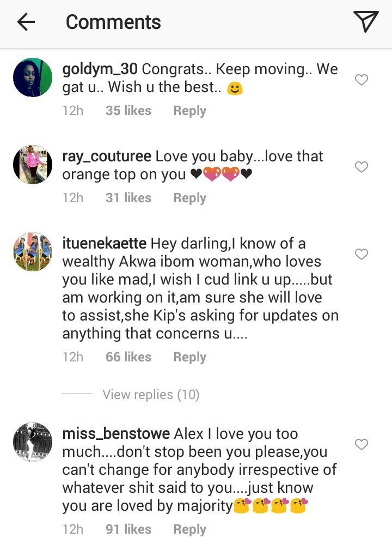Toggle heart on ituenekaette's comment
The height and width of the screenshot is (556, 392).
click(362, 255)
